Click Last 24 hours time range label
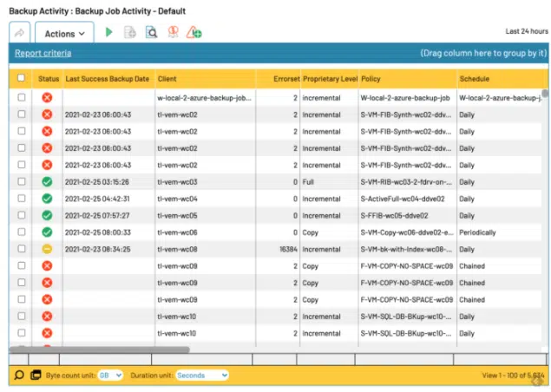 coord(527,31)
